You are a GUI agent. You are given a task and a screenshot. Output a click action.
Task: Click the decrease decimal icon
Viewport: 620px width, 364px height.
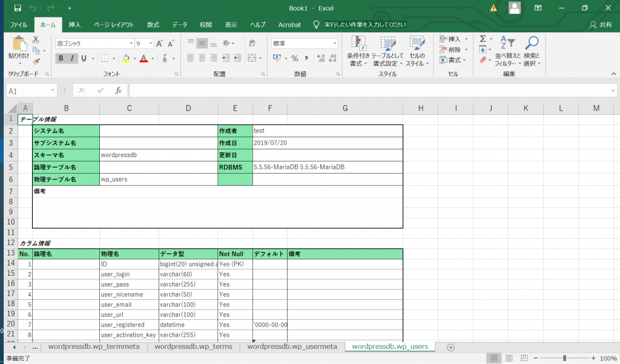[332, 59]
